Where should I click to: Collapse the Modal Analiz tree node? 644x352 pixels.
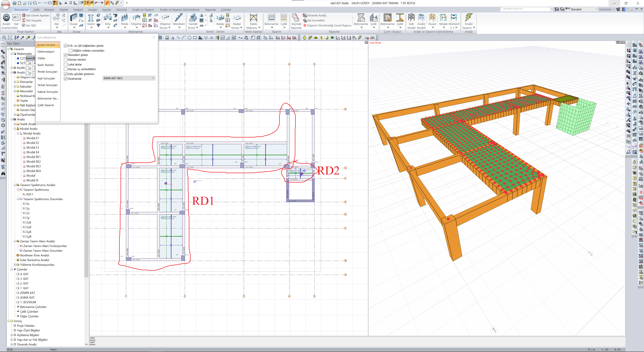pyautogui.click(x=15, y=129)
